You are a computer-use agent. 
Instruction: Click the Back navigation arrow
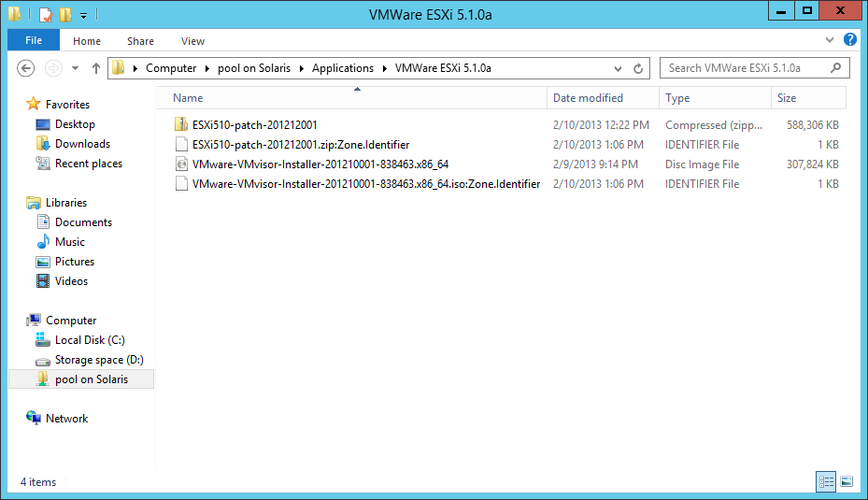click(x=25, y=68)
